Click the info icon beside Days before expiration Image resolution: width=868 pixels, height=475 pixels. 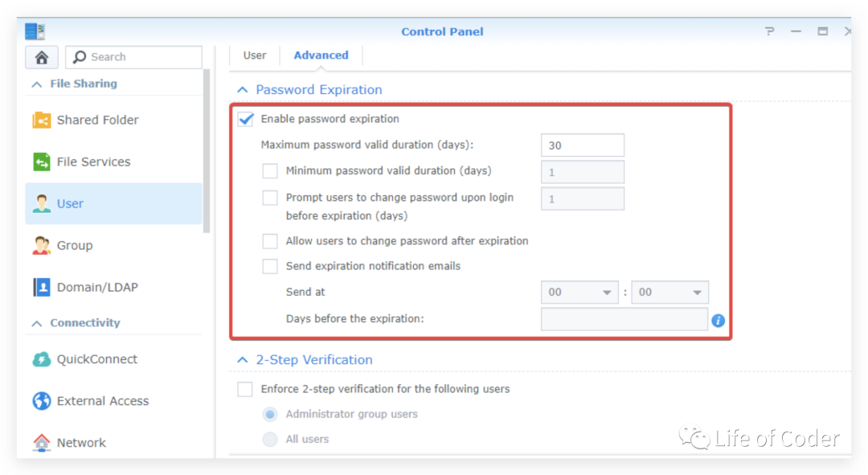point(719,321)
